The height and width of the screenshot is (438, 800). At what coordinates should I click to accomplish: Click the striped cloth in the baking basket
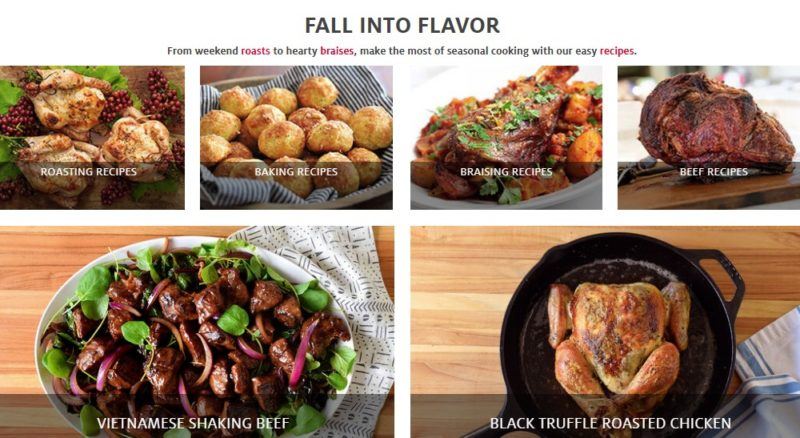click(x=240, y=190)
